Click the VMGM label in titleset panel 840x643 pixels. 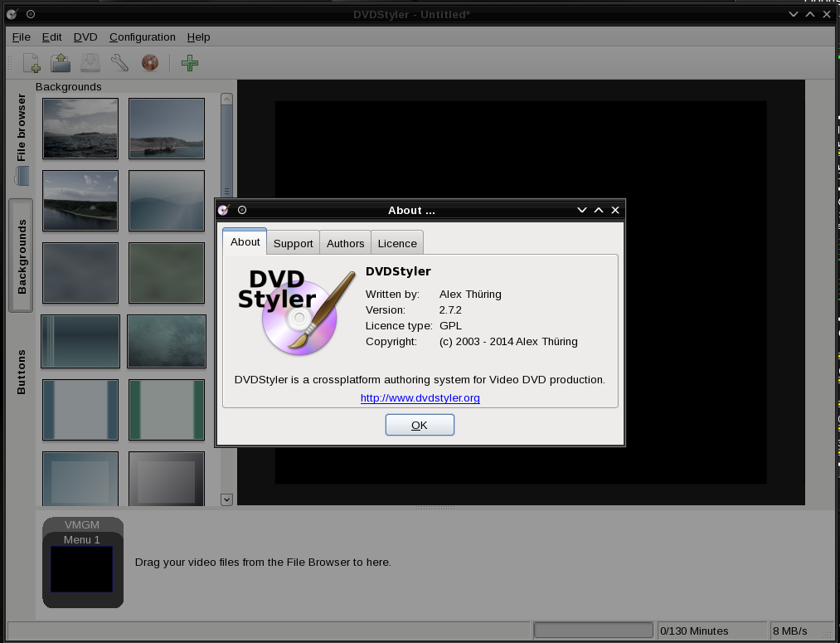82,524
